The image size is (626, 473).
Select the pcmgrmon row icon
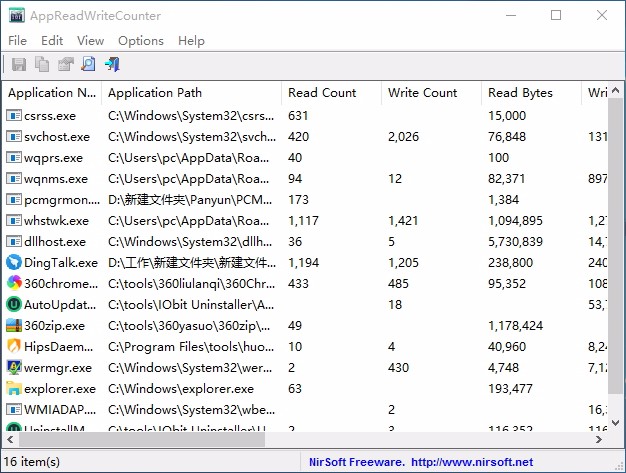click(14, 200)
